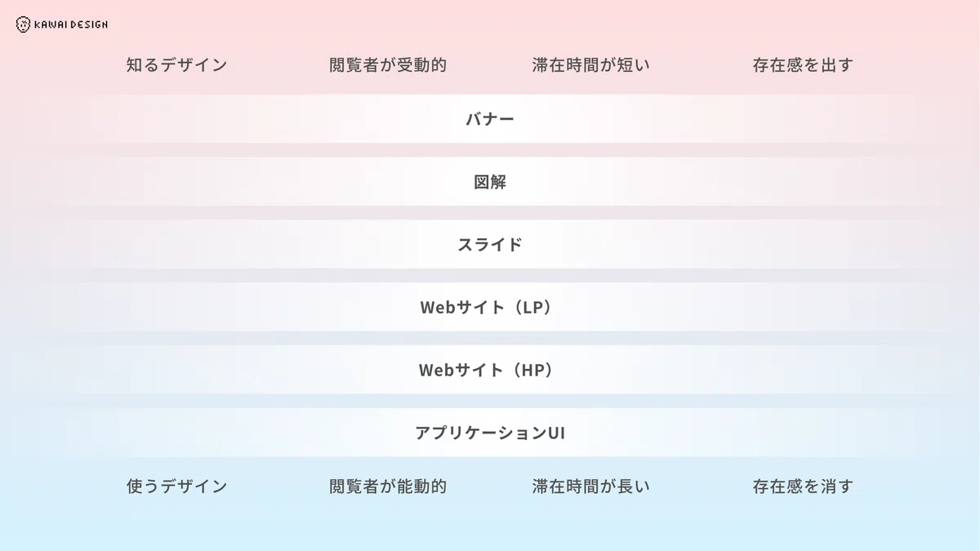
Task: Click the 閲覧者が能動的 label
Action: (x=388, y=487)
